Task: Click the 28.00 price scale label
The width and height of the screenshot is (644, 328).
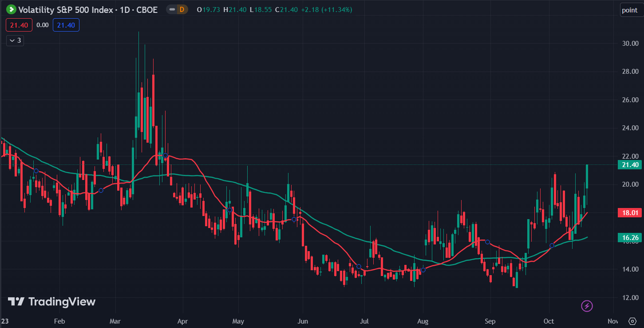Action: pos(630,72)
